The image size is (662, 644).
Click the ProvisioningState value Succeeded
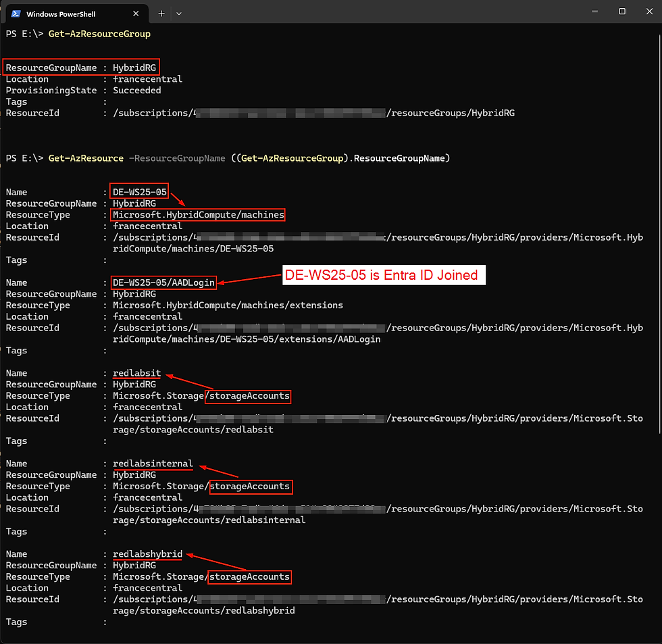coord(136,91)
